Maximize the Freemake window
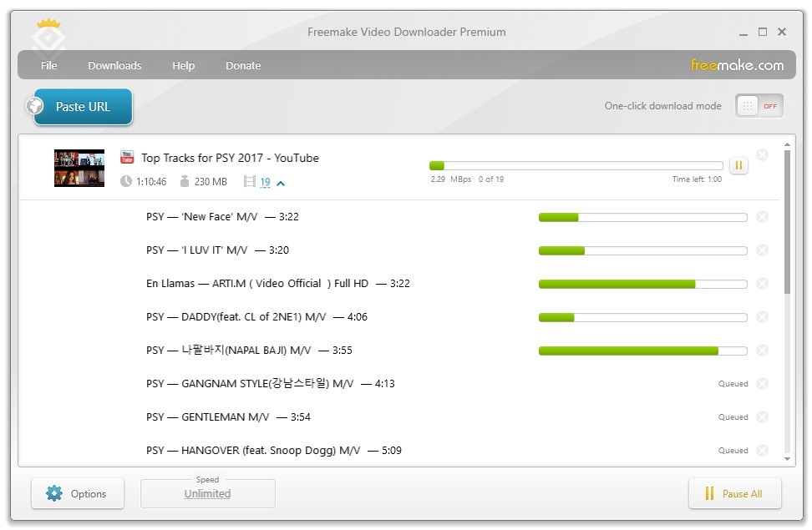Viewport: 812px width, 530px height. pos(763,32)
